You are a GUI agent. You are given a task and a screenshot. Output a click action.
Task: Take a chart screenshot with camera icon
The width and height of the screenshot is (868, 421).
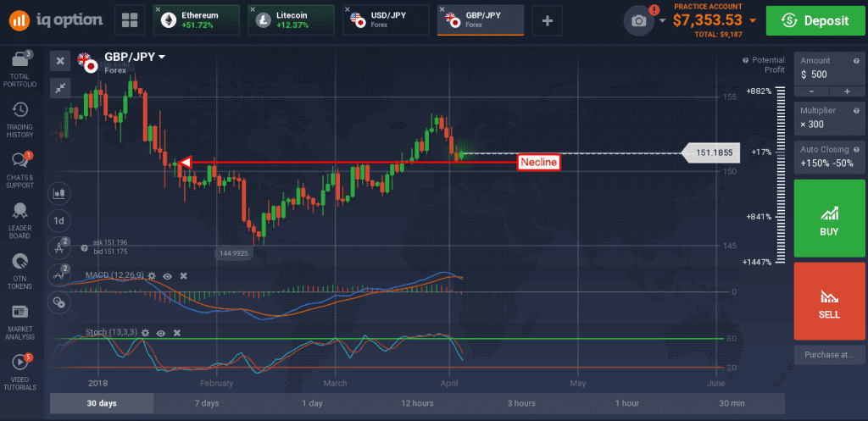[x=639, y=21]
